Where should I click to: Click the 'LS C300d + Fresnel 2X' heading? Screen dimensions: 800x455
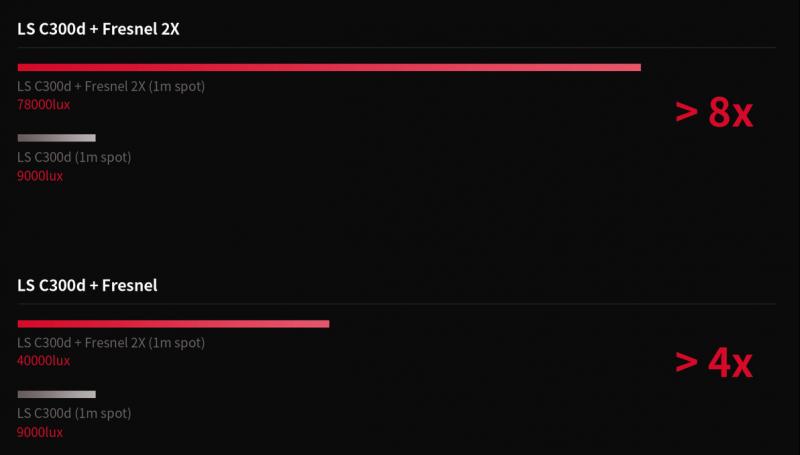pos(98,29)
